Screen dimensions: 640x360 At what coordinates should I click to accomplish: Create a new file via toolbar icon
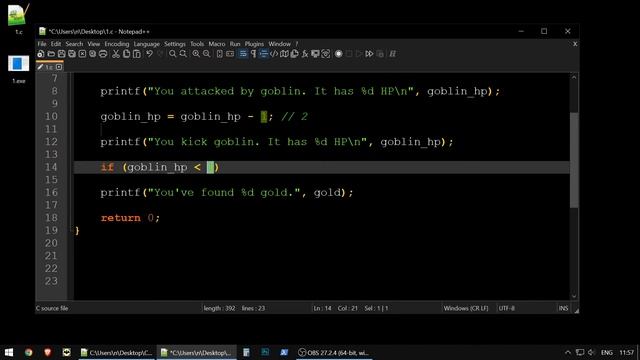(40, 54)
